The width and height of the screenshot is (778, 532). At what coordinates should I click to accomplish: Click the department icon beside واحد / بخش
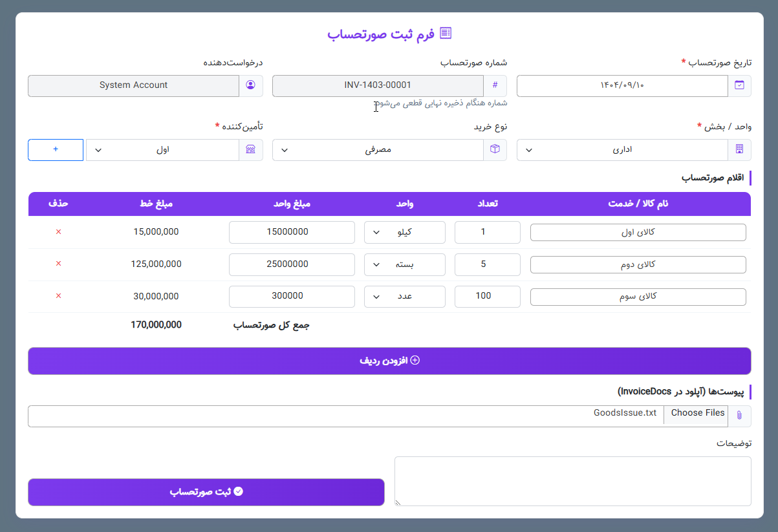click(x=739, y=149)
